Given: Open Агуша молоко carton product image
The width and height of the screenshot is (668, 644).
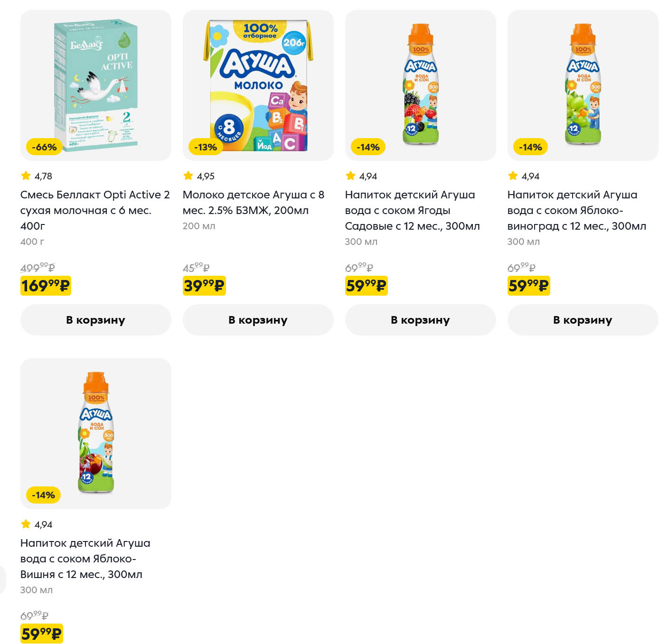Looking at the screenshot, I should click(258, 85).
